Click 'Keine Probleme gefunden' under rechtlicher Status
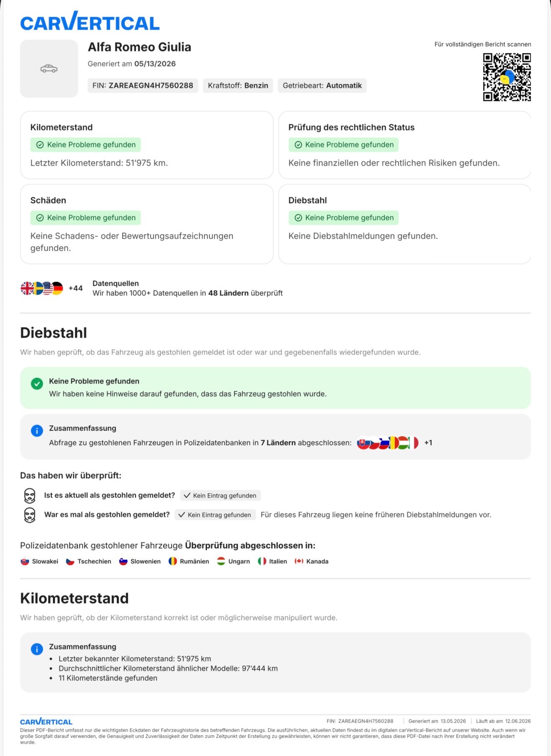Screen dimensions: 551x756 click(344, 145)
